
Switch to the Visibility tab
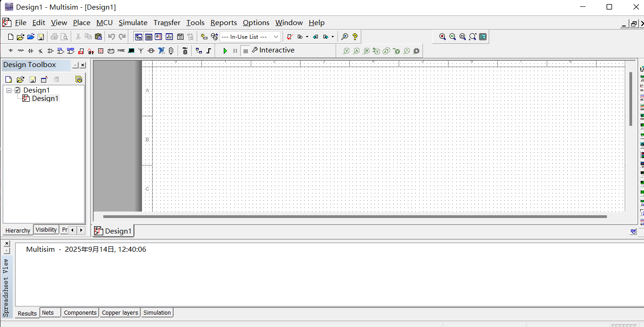46,230
